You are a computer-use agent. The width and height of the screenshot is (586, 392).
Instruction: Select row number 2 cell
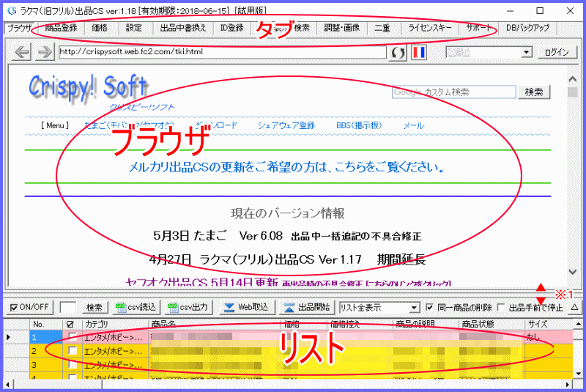pos(46,351)
